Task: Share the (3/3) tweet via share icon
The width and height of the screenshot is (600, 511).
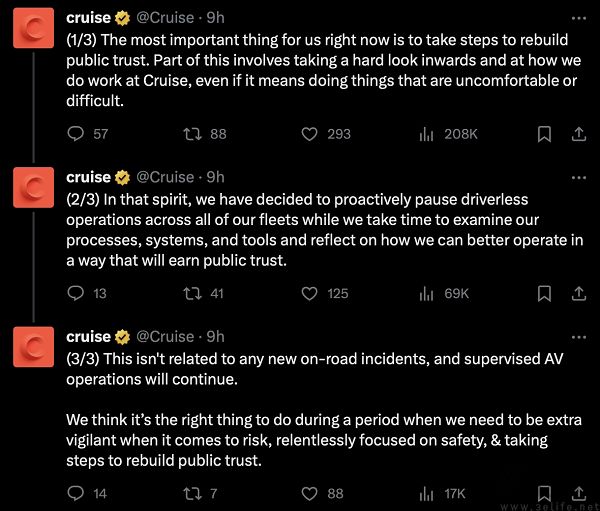Action: pos(579,493)
